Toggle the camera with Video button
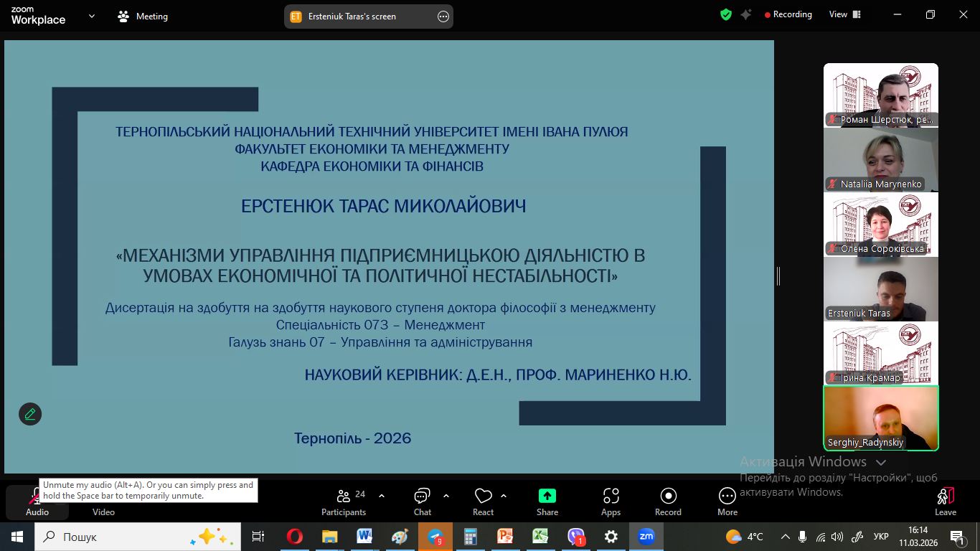980x551 pixels. 103,502
